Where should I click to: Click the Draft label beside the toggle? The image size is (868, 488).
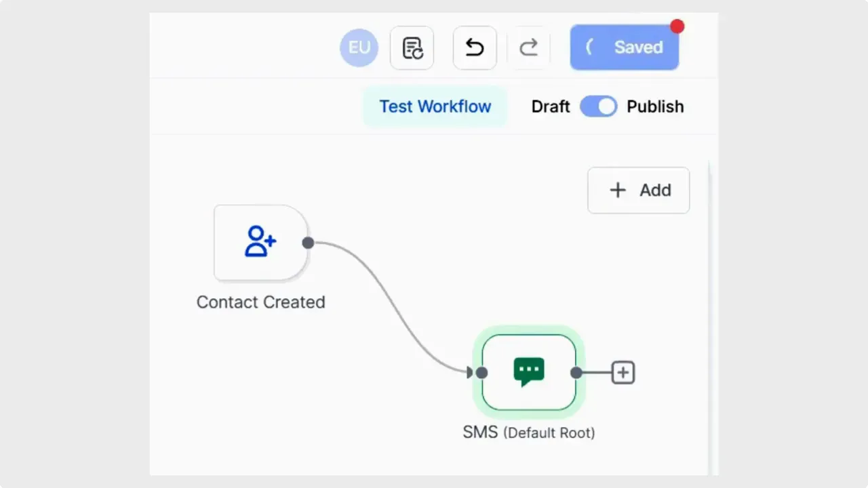[x=551, y=106]
